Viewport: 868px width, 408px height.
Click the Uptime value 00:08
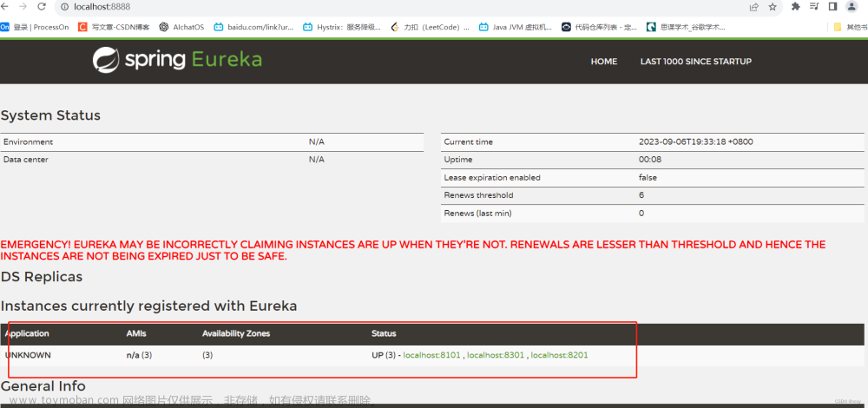(648, 160)
